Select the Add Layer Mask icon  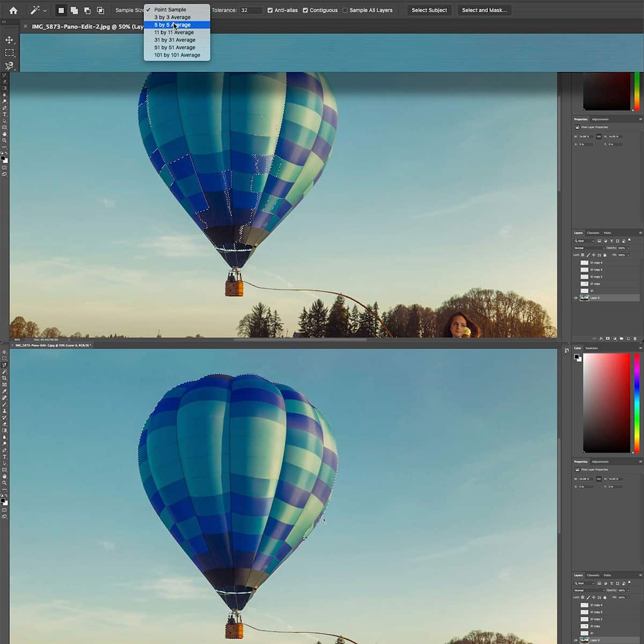click(608, 338)
